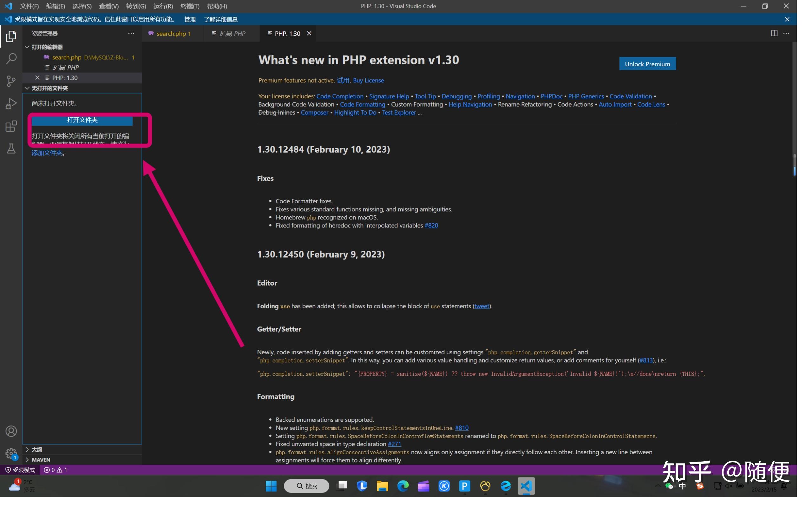Open the Run and Debug view
Image resolution: width=812 pixels, height=506 pixels.
[x=11, y=104]
